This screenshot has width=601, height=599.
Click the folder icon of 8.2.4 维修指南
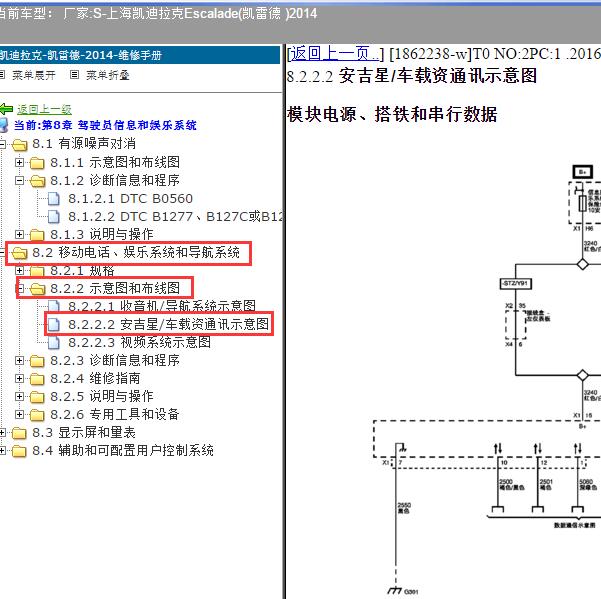point(37,379)
